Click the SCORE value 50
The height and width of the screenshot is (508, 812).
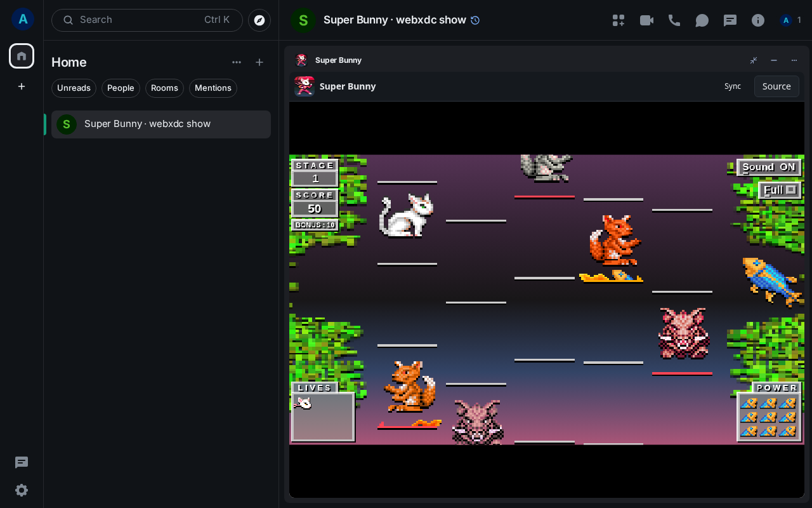(315, 209)
